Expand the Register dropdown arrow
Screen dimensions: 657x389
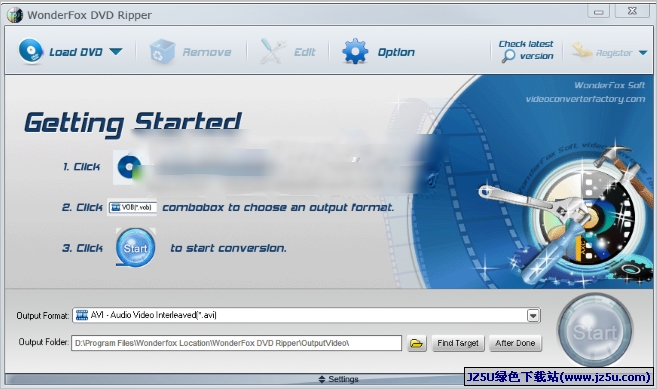tap(643, 53)
